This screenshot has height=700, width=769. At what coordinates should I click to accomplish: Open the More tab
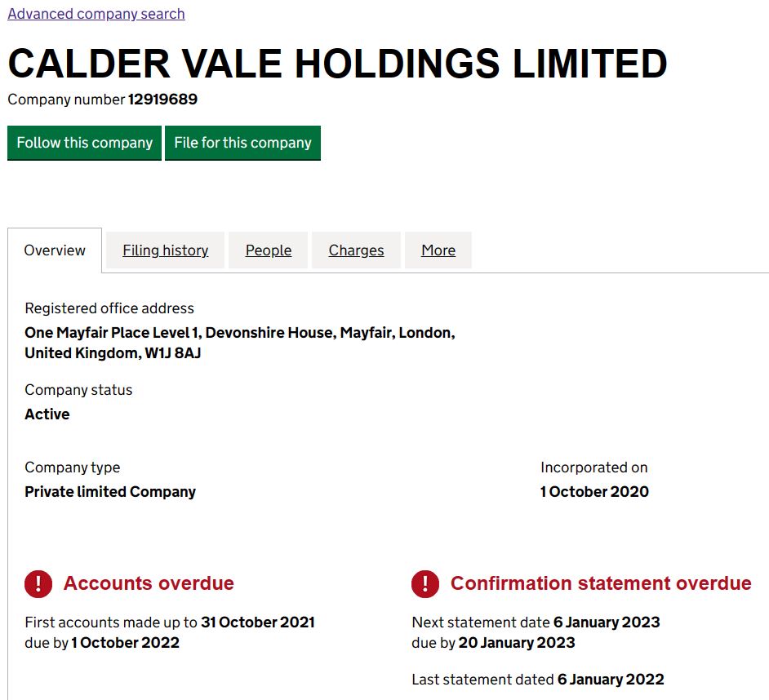438,250
